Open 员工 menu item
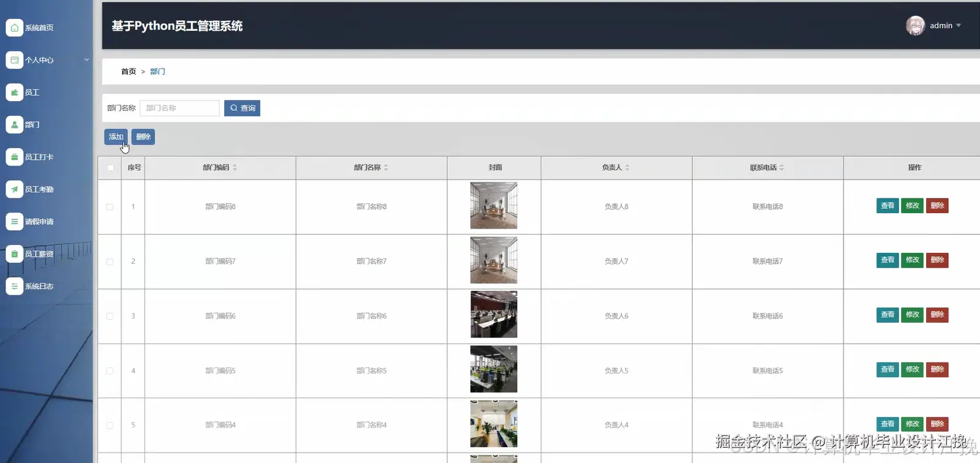The width and height of the screenshot is (980, 463). (x=32, y=92)
